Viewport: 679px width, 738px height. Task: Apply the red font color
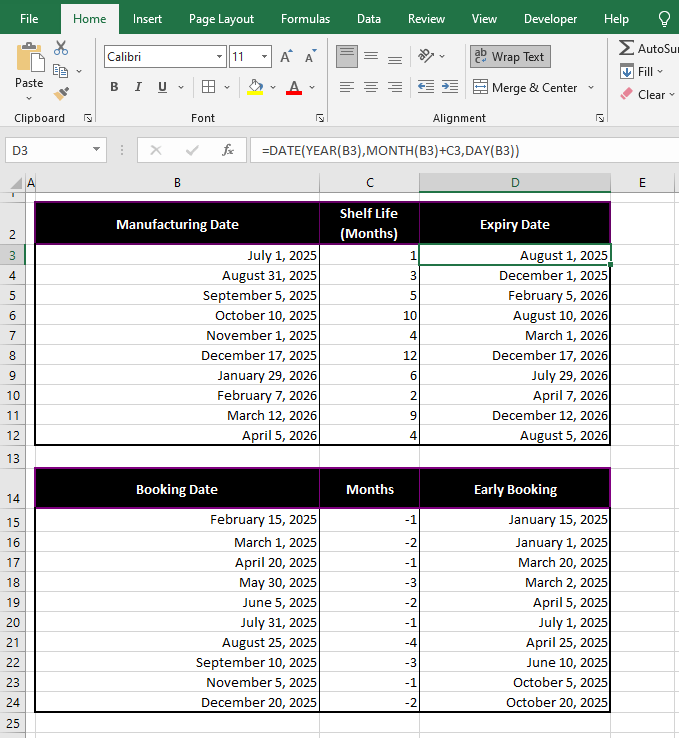pyautogui.click(x=294, y=87)
